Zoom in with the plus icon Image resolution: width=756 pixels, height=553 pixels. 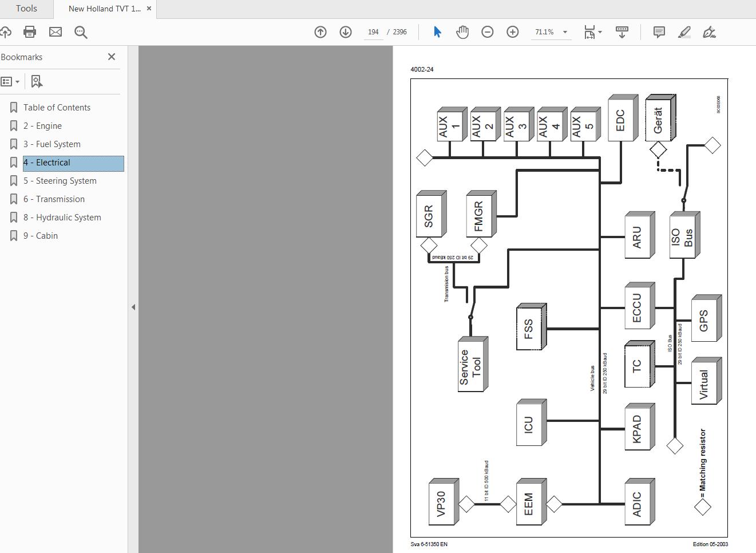513,32
